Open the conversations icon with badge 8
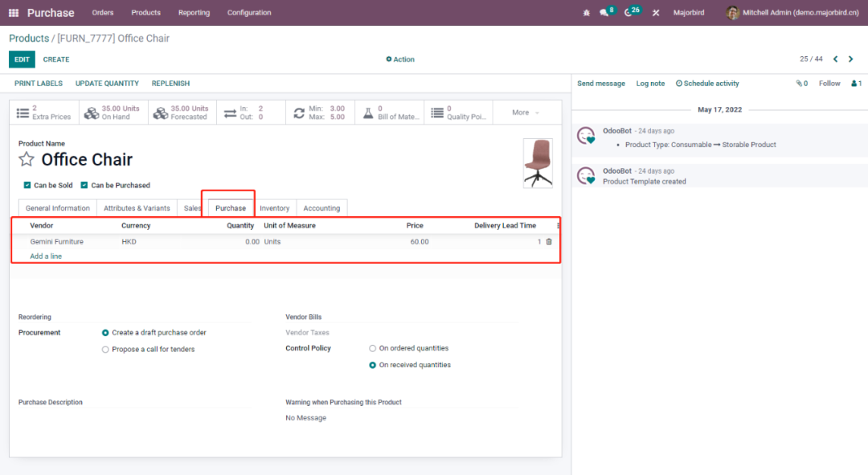Viewport: 868px width, 475px height. click(x=604, y=13)
